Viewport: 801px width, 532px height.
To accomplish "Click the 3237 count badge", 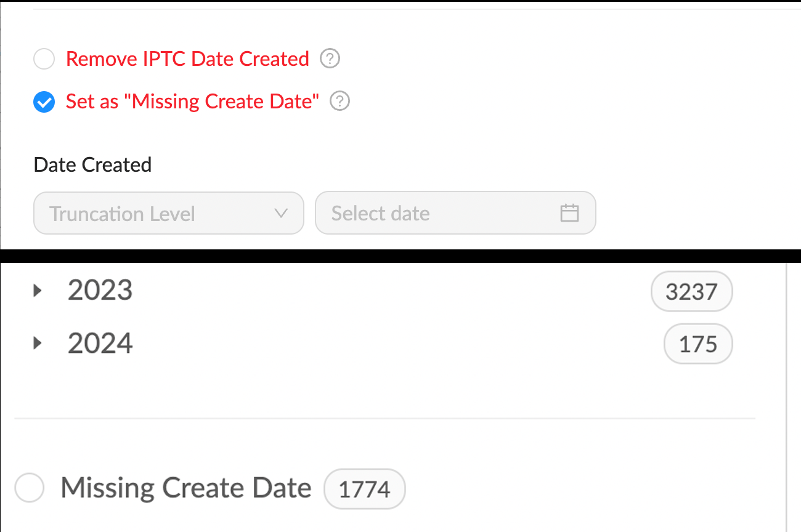I will [691, 292].
